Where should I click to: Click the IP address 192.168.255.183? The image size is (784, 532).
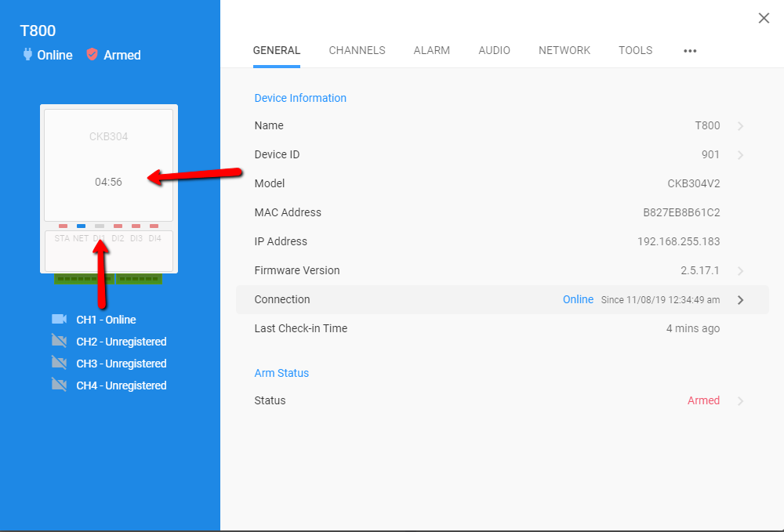click(x=678, y=241)
